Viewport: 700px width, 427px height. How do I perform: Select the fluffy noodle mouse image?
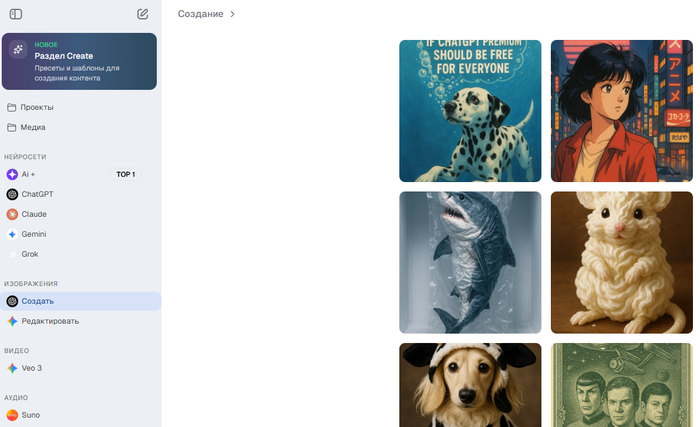coord(621,262)
